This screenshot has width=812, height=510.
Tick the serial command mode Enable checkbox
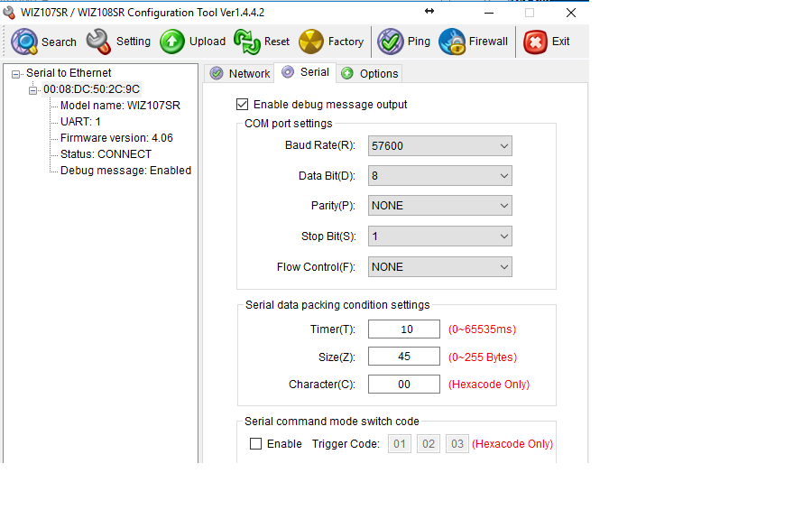click(256, 444)
